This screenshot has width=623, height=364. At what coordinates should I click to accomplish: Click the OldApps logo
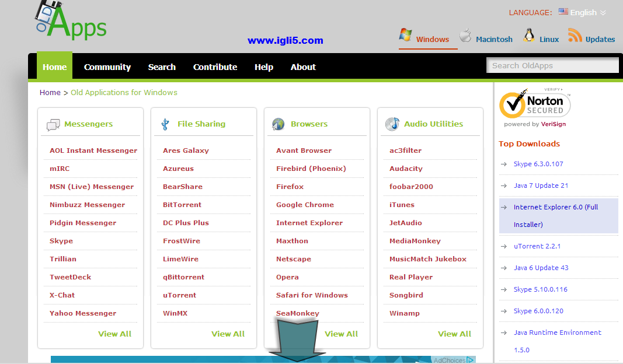[70, 20]
